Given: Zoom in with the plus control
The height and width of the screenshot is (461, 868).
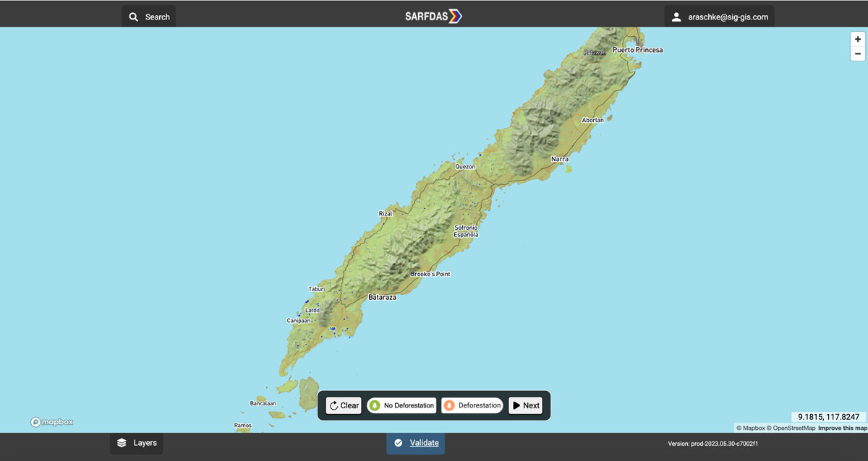Looking at the screenshot, I should click(857, 39).
